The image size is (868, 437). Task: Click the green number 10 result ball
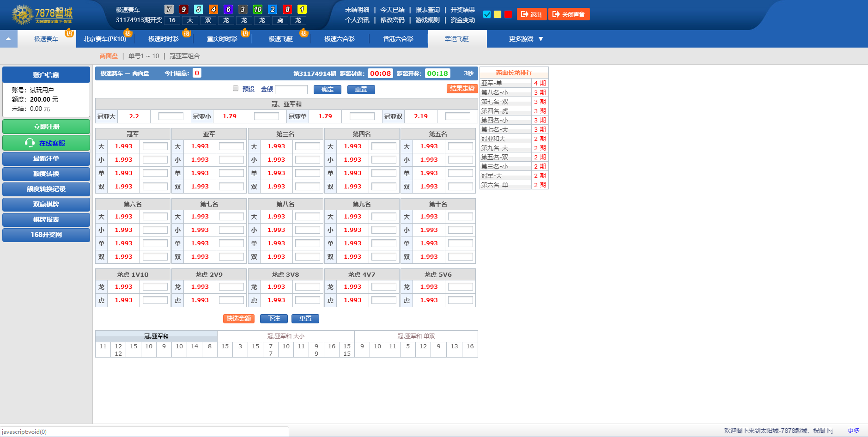coord(258,9)
